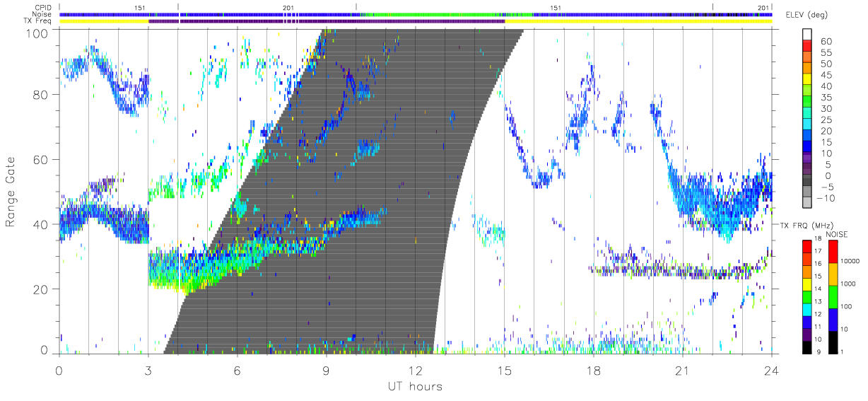Click the "TX Freq" row label
This screenshot has height=401, width=868.
(38, 21)
